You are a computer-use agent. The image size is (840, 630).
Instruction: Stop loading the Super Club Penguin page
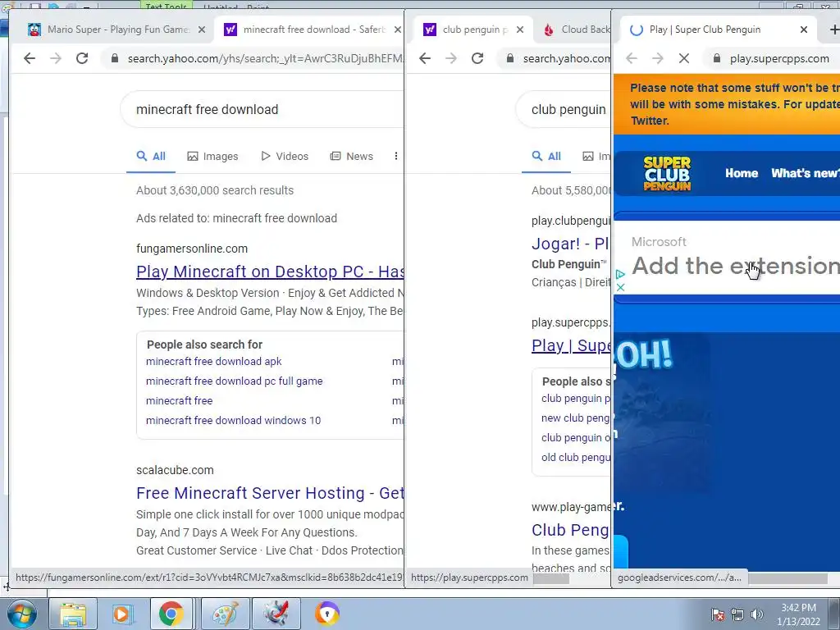click(x=684, y=58)
